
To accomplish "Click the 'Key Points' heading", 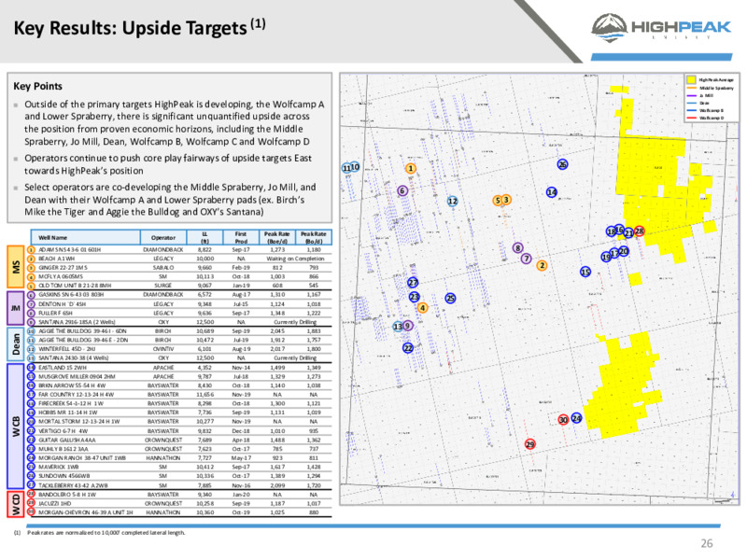I will (x=37, y=86).
